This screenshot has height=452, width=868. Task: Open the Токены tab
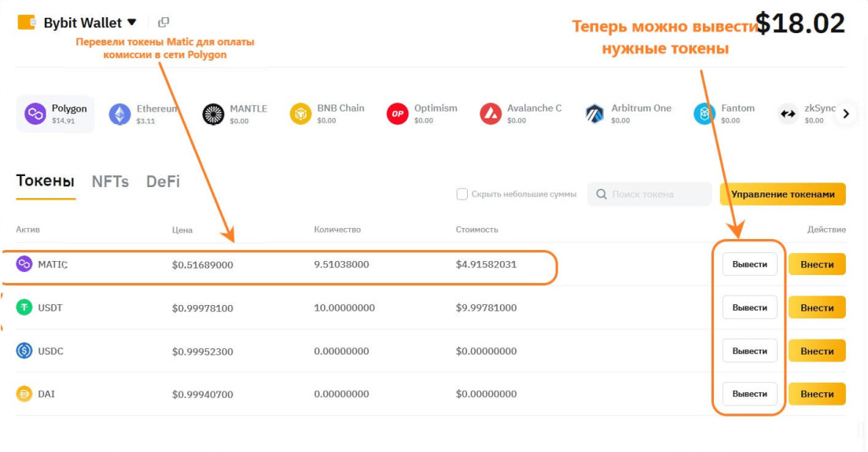(45, 182)
